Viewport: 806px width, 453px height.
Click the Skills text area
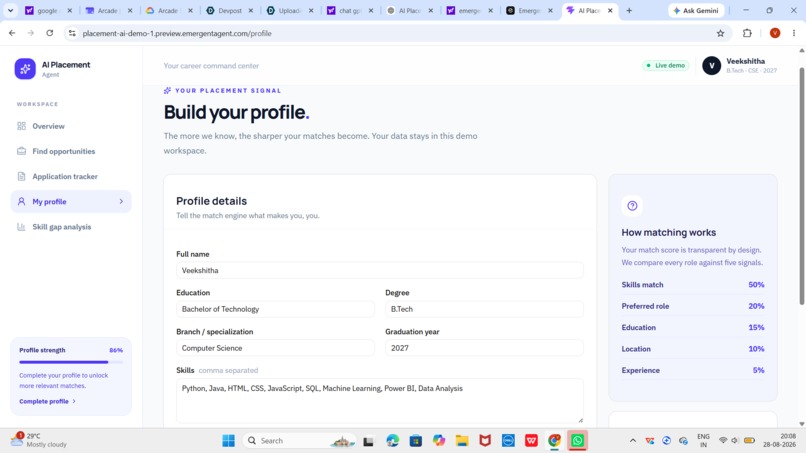click(x=380, y=401)
